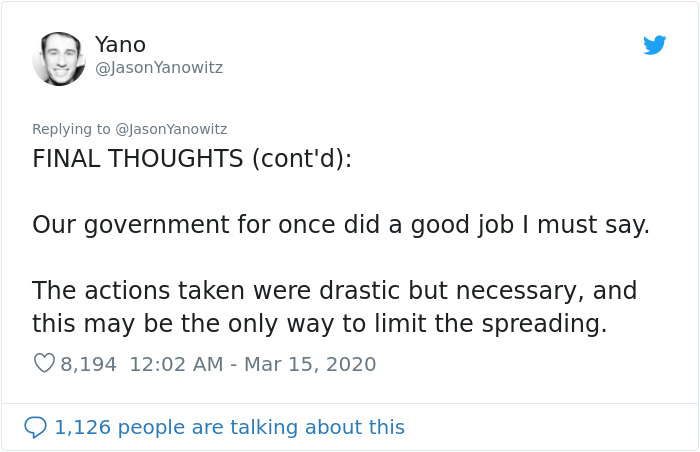
Task: Open the @JasonYanowitz handle under the name
Action: (158, 68)
